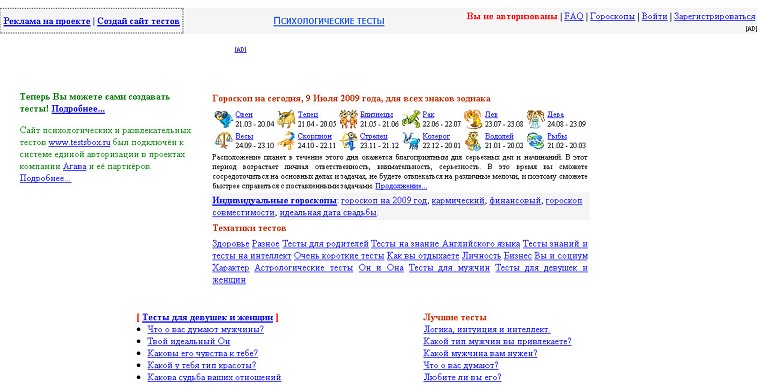This screenshot has width=757, height=385.
Task: Open the Скорпион horoscope link
Action: 314,136
